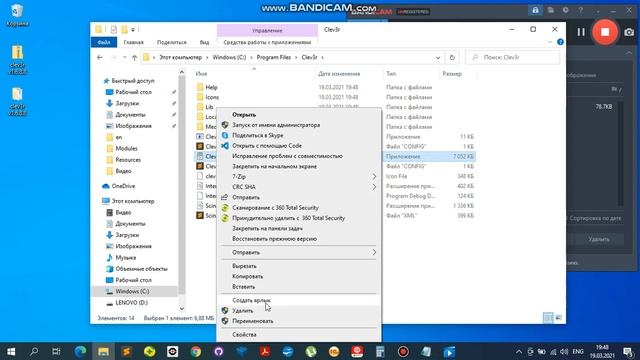Click Создать ярлык menu entry

tap(251, 300)
